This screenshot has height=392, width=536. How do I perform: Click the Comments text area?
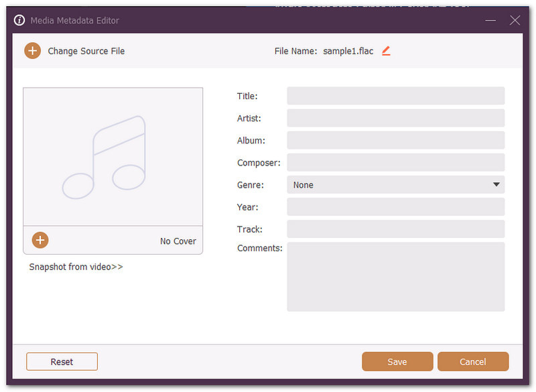tap(395, 277)
